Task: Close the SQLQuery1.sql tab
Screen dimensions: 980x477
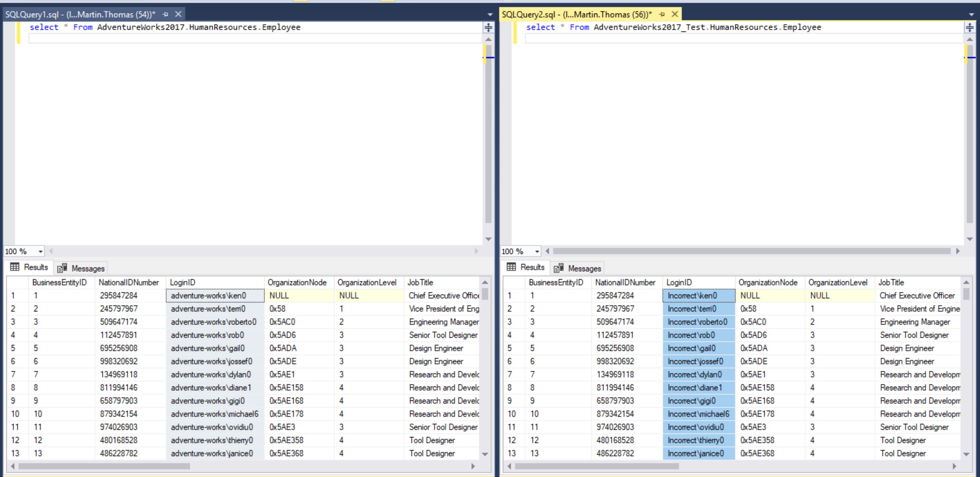Action: point(178,14)
